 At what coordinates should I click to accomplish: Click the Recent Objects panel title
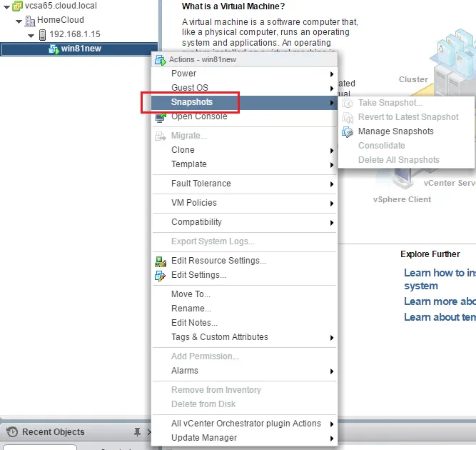[54, 431]
